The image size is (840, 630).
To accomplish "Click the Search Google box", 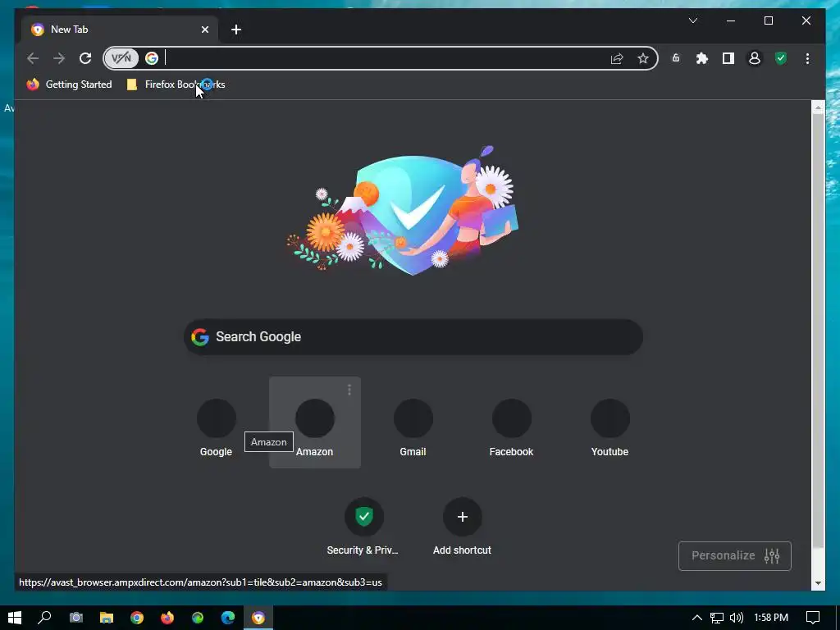I will point(413,337).
